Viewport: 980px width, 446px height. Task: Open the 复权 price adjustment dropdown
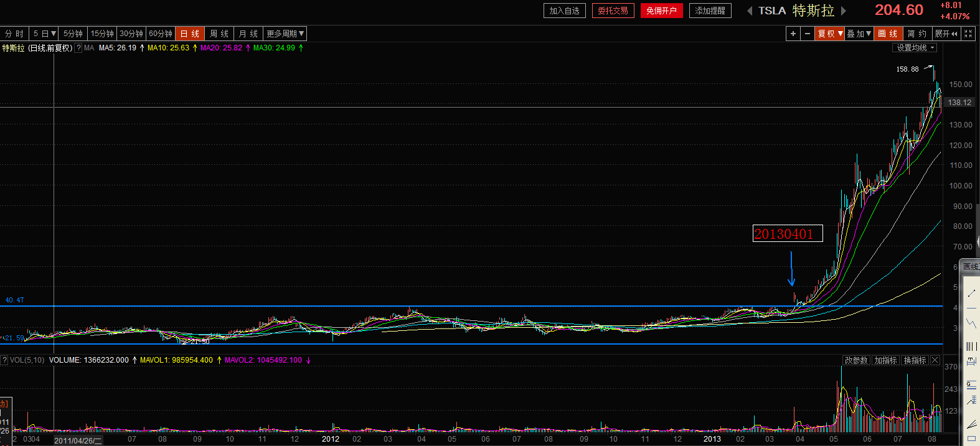click(830, 34)
